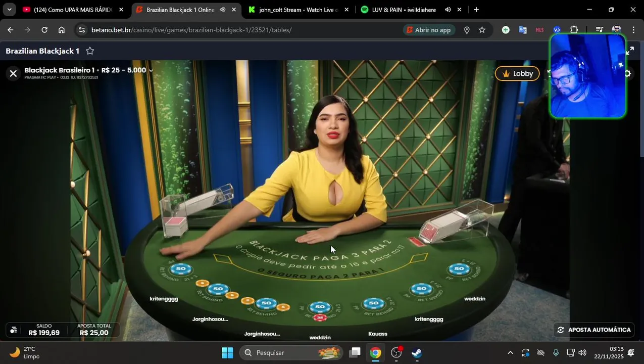The width and height of the screenshot is (644, 364).
Task: Mute audio on the LUV & PAIN tab
Action: [448, 10]
